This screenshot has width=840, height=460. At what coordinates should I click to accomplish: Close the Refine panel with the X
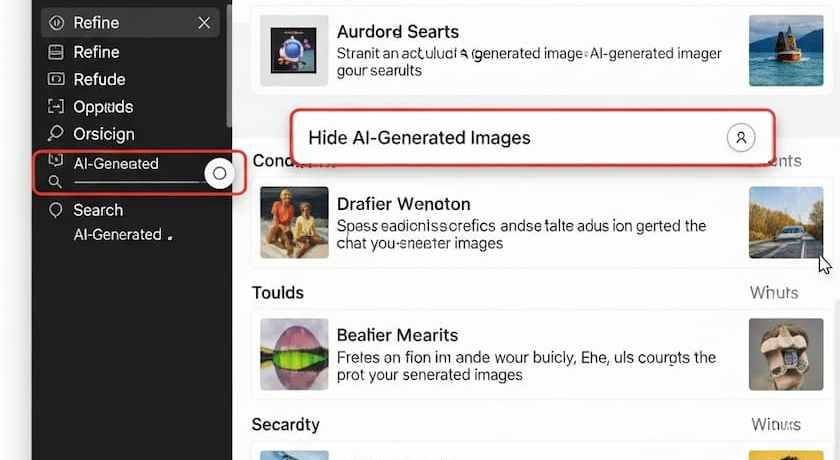pos(204,22)
